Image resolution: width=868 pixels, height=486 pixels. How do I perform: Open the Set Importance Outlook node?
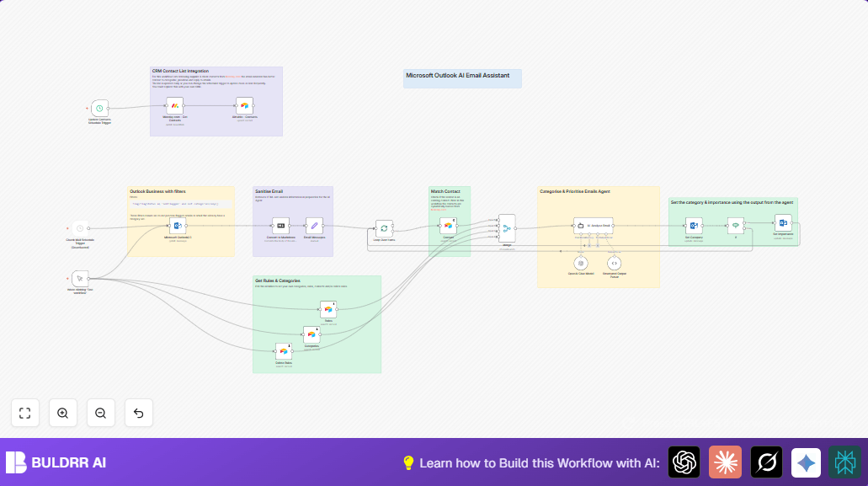[783, 223]
